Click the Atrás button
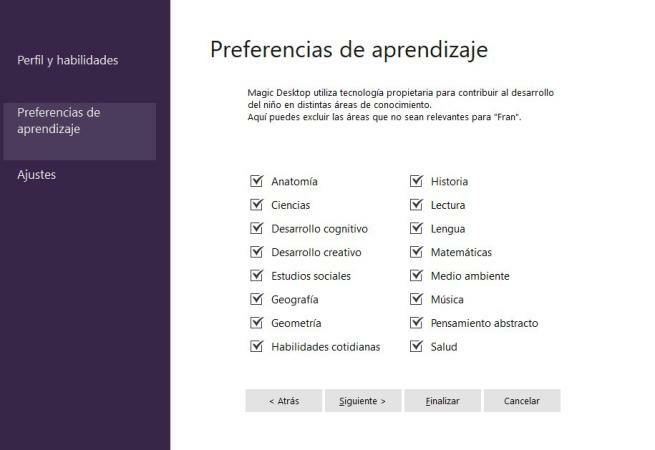Image resolution: width=655 pixels, height=450 pixels. pyautogui.click(x=284, y=400)
